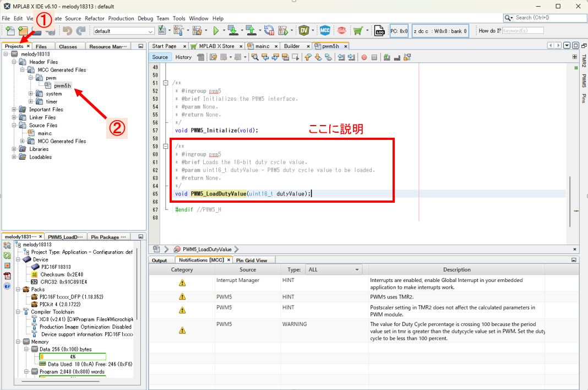
Task: Toggle the History view button
Action: pyautogui.click(x=183, y=57)
